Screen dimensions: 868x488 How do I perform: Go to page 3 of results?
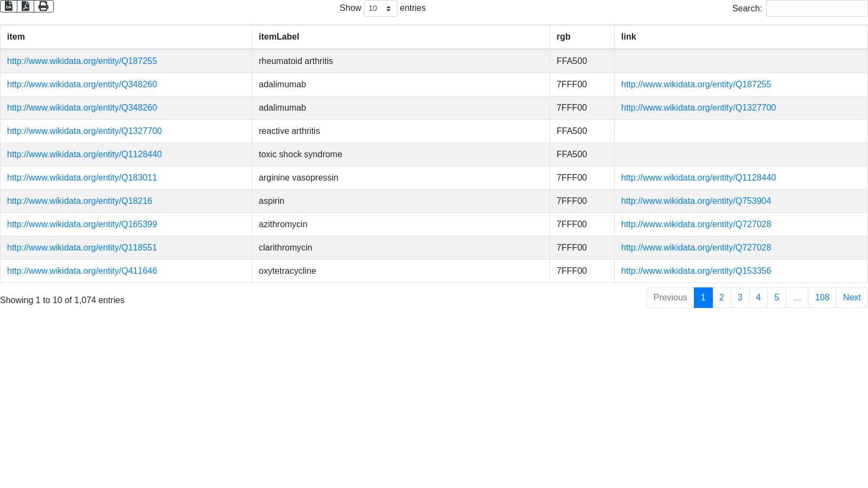[740, 298]
